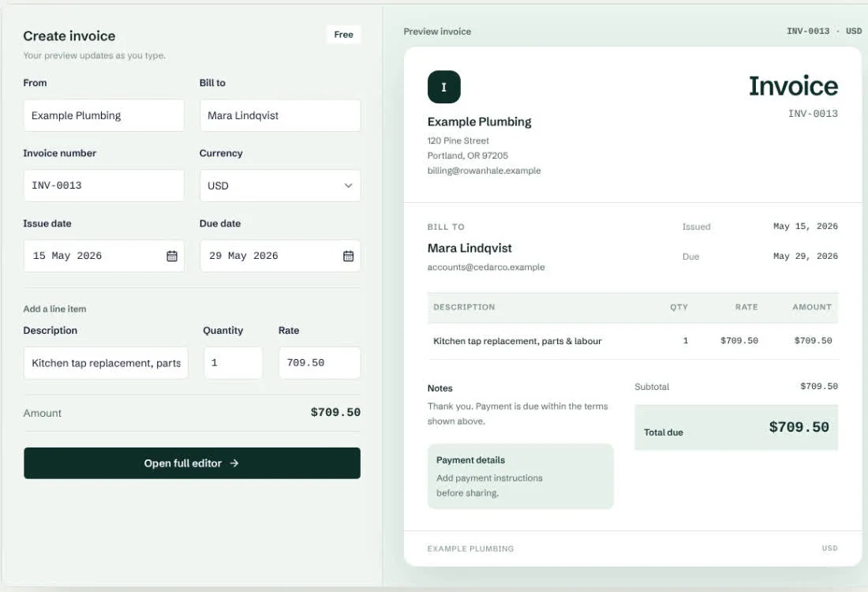Viewport: 868px width, 592px height.
Task: Click the Rate input field 709.50
Action: click(x=320, y=363)
